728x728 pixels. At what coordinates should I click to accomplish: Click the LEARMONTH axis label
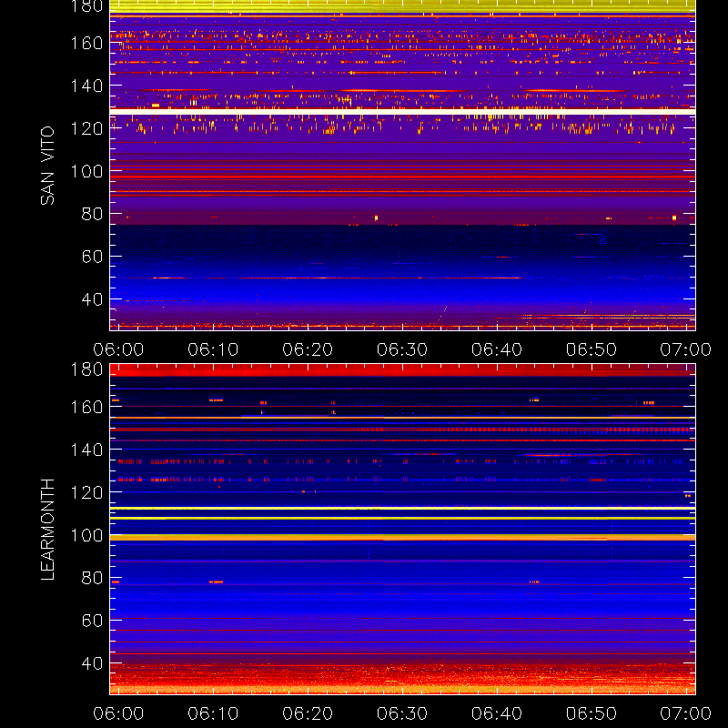47,530
